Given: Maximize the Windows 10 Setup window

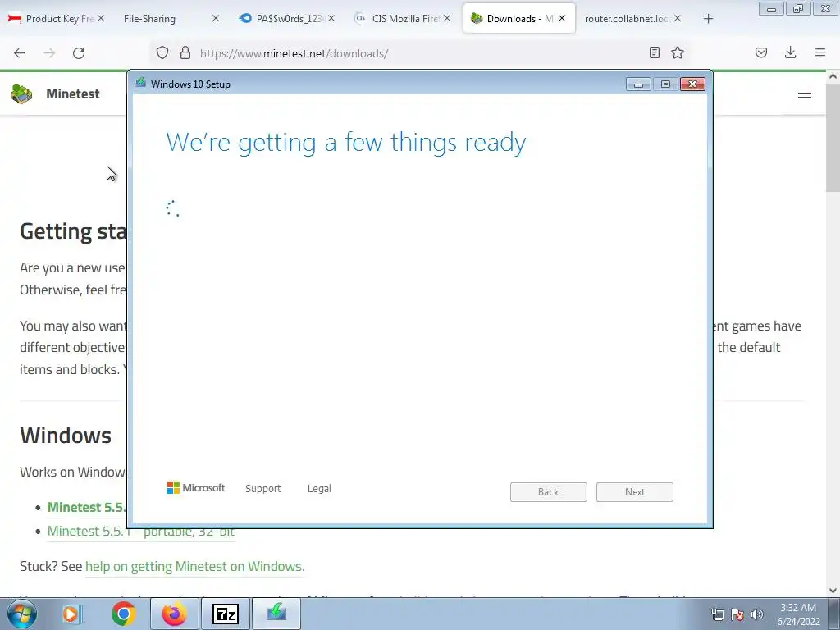Looking at the screenshot, I should click(665, 84).
